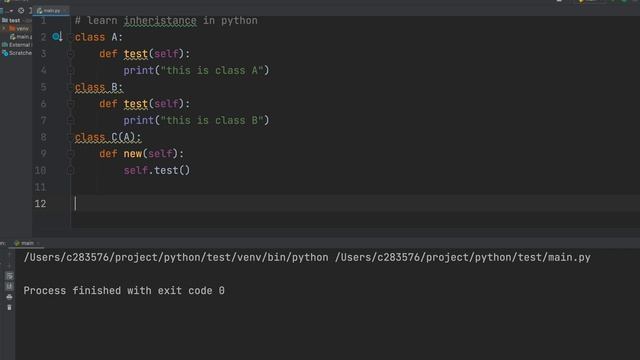Select External Libraries in the project tree

[x=17, y=45]
